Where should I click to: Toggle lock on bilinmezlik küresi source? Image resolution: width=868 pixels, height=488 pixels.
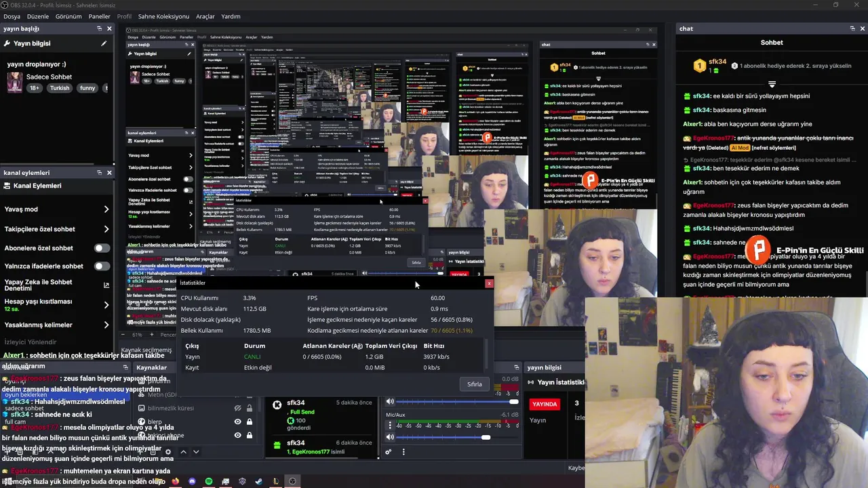point(250,408)
